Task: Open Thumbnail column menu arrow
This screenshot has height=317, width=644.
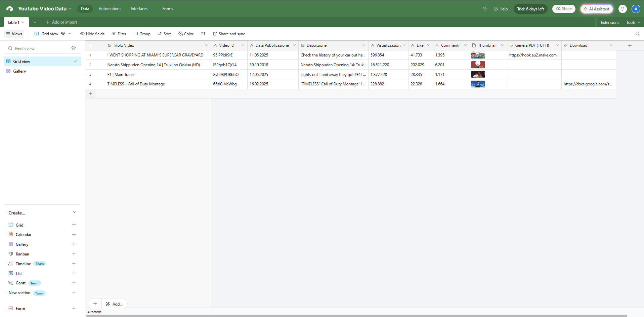Action: (503, 45)
